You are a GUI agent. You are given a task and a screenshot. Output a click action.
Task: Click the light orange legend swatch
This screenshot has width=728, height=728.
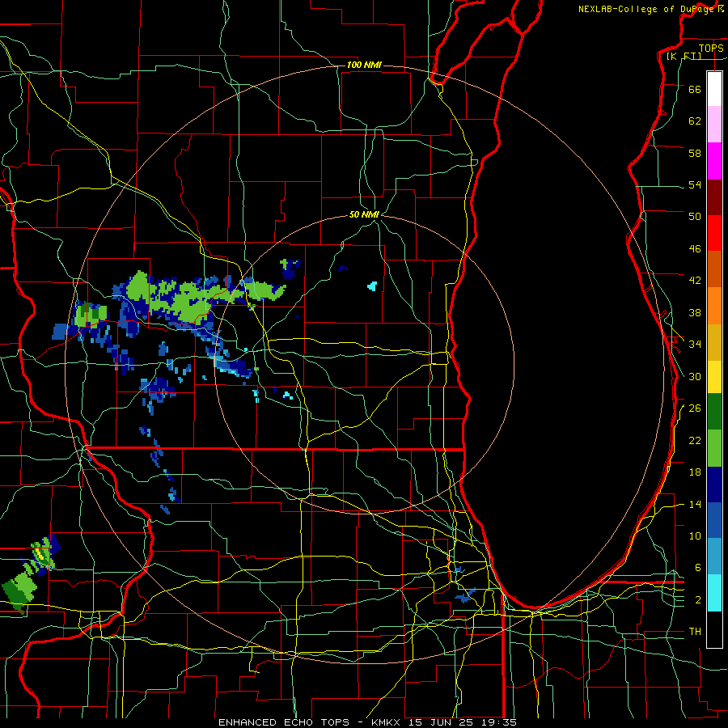[714, 306]
